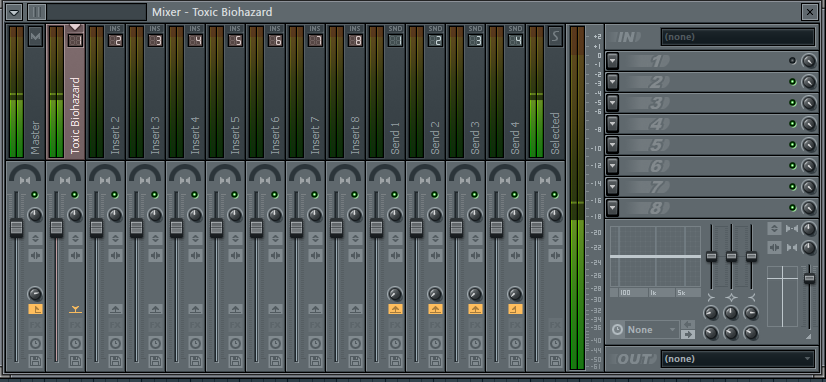Swap stereo channels on the Send 3 track
The image size is (826, 382).
coord(475,256)
